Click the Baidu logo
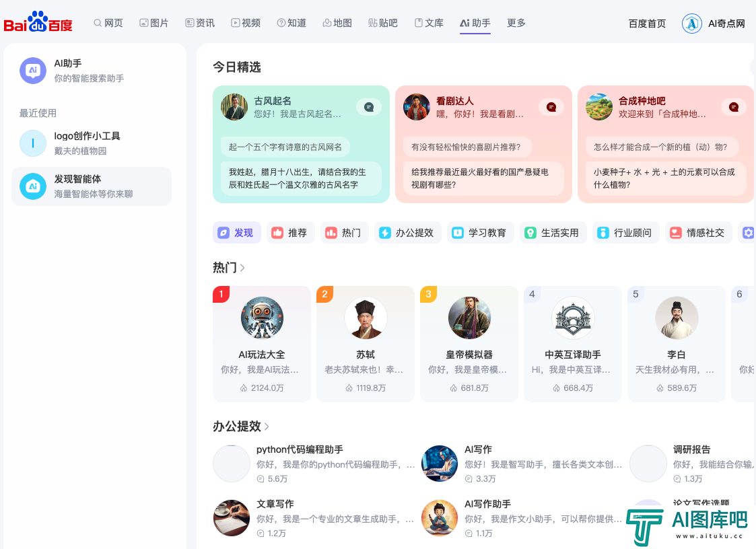The image size is (756, 549). [38, 22]
